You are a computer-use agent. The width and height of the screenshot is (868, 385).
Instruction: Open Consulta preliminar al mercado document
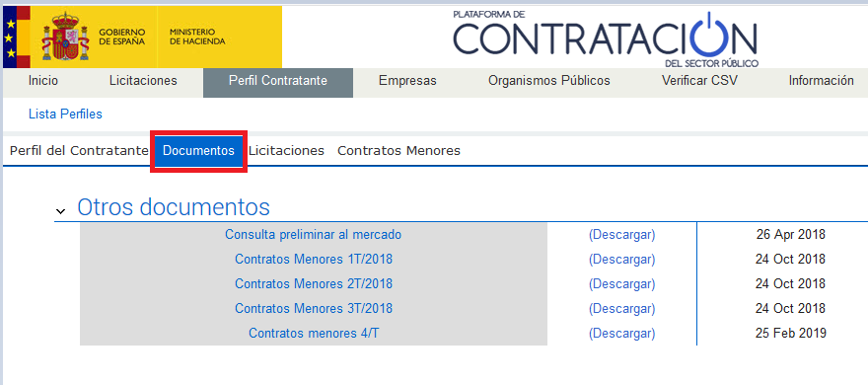coord(314,234)
